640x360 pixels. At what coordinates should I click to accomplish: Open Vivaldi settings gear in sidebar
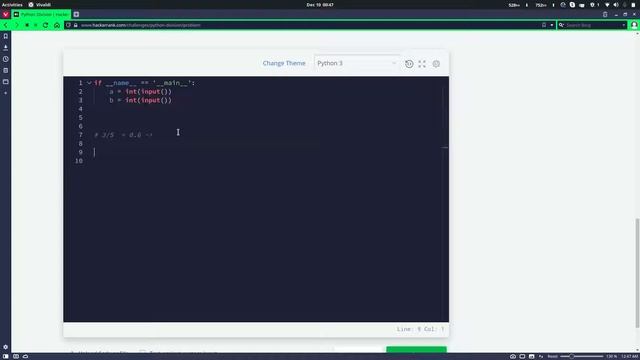point(6,347)
